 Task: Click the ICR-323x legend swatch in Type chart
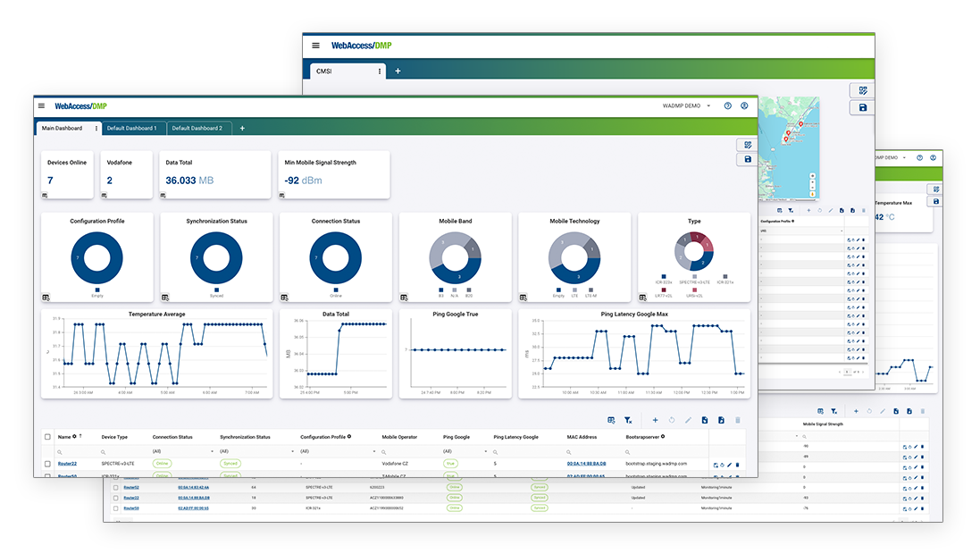click(x=664, y=276)
